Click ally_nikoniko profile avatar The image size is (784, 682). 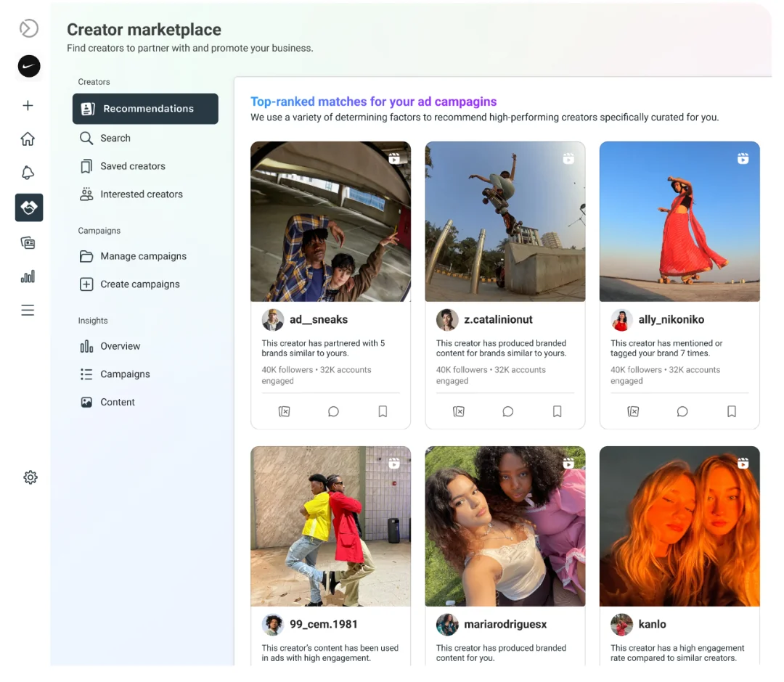point(621,320)
